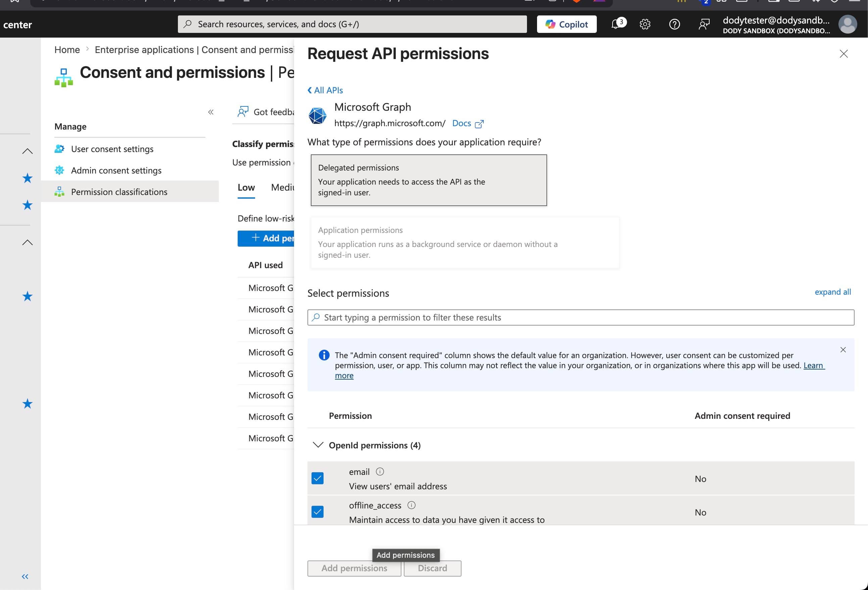Click the Manage section heading
868x590 pixels.
click(x=70, y=127)
